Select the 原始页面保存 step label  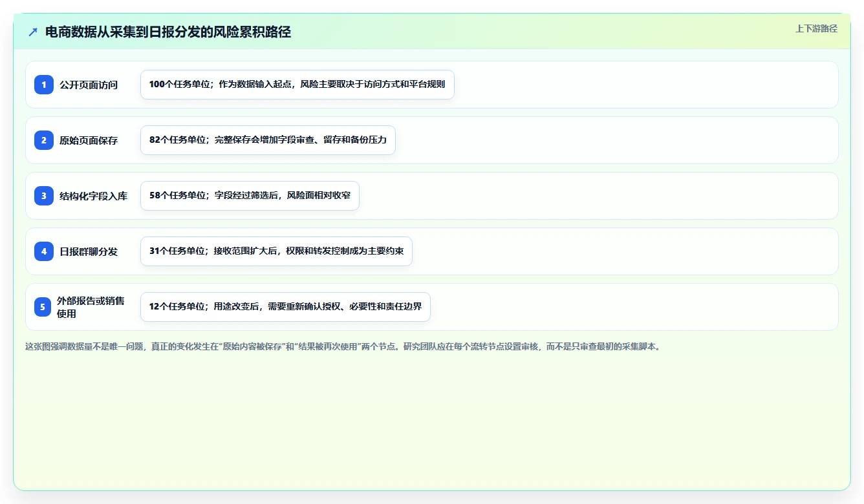click(x=89, y=140)
